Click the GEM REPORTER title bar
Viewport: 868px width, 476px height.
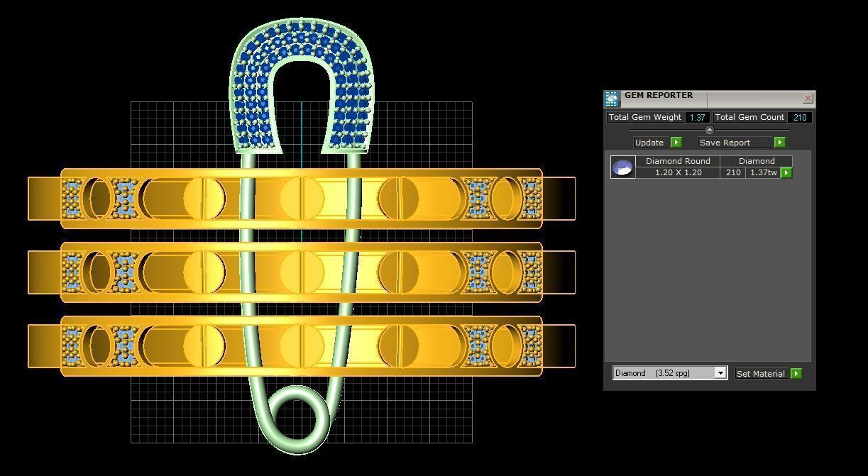pos(710,98)
